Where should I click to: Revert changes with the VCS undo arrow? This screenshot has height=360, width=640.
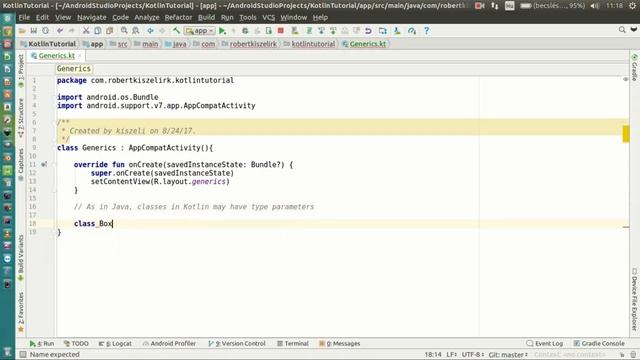[368, 31]
